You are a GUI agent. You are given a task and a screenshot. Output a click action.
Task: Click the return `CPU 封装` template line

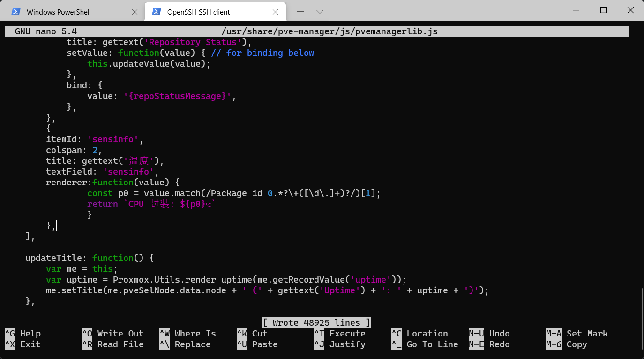152,204
